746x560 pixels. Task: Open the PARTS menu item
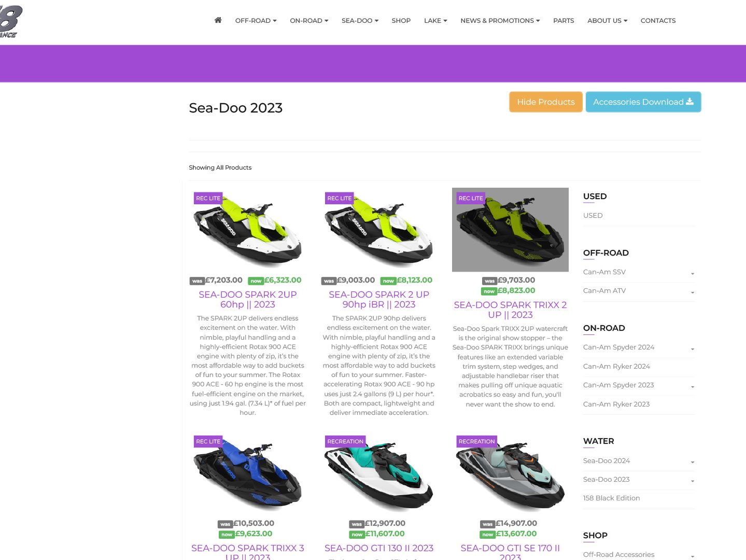[564, 21]
